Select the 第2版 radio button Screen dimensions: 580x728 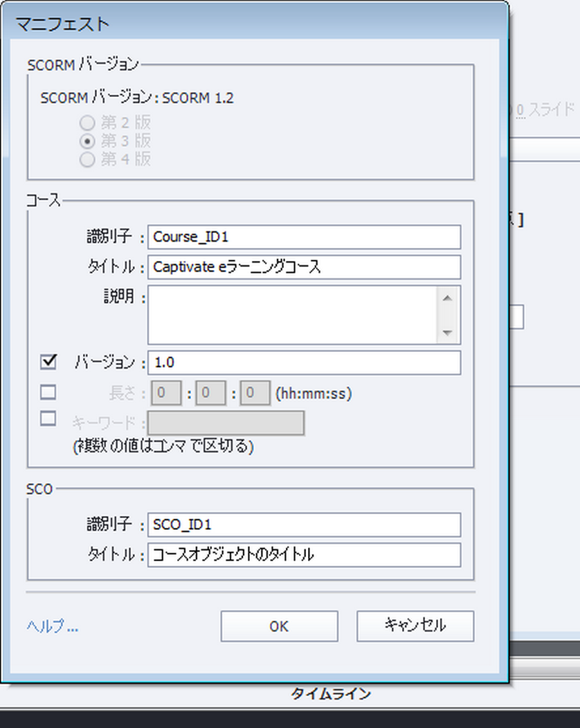(x=87, y=123)
